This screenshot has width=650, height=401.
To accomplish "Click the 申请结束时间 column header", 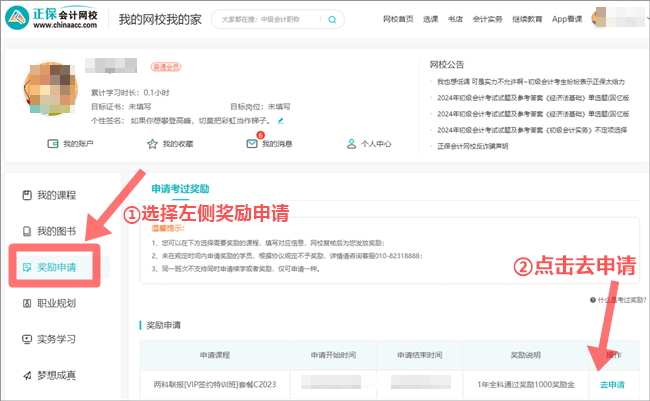I will (420, 355).
